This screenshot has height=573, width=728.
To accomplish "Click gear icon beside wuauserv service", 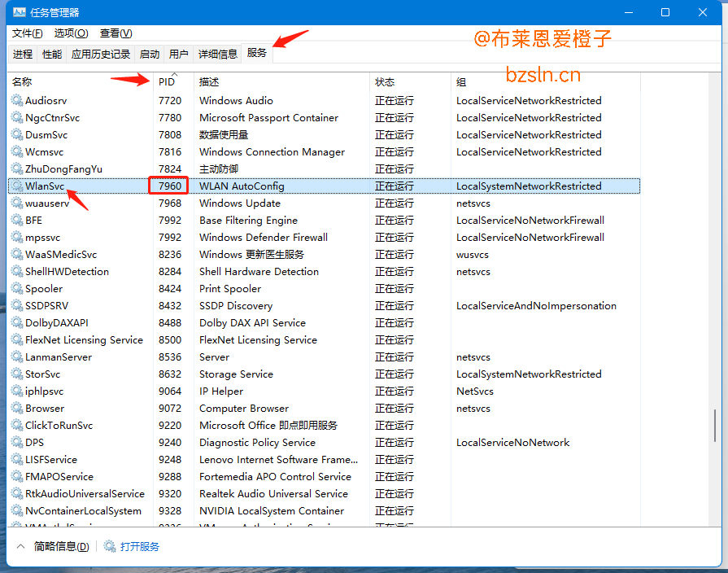I will point(17,203).
